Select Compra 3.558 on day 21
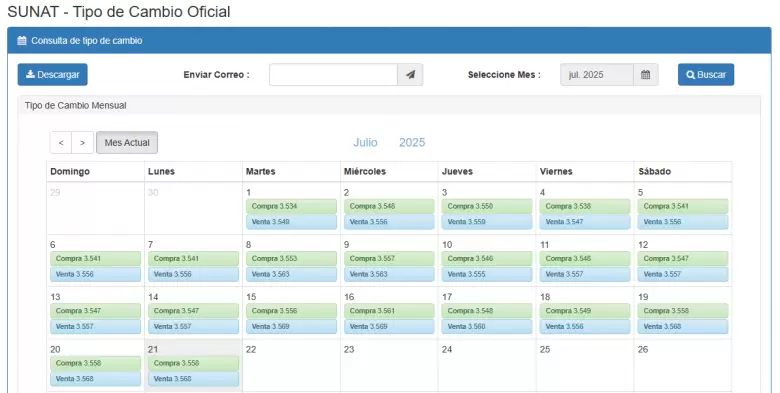Image resolution: width=780 pixels, height=393 pixels. click(x=194, y=363)
